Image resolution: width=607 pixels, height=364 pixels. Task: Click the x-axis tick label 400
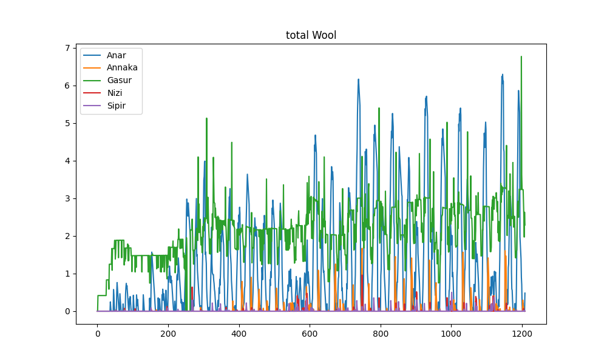239,334
